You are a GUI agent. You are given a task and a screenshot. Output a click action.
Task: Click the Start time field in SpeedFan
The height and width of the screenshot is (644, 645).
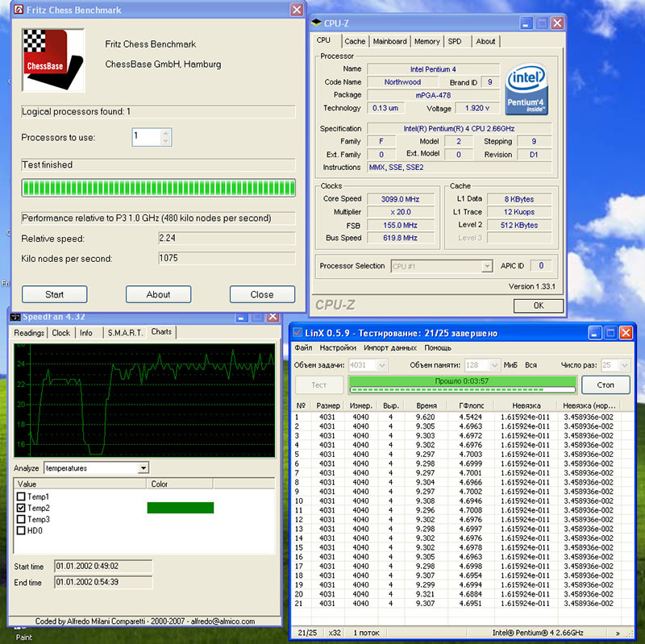[x=103, y=567]
